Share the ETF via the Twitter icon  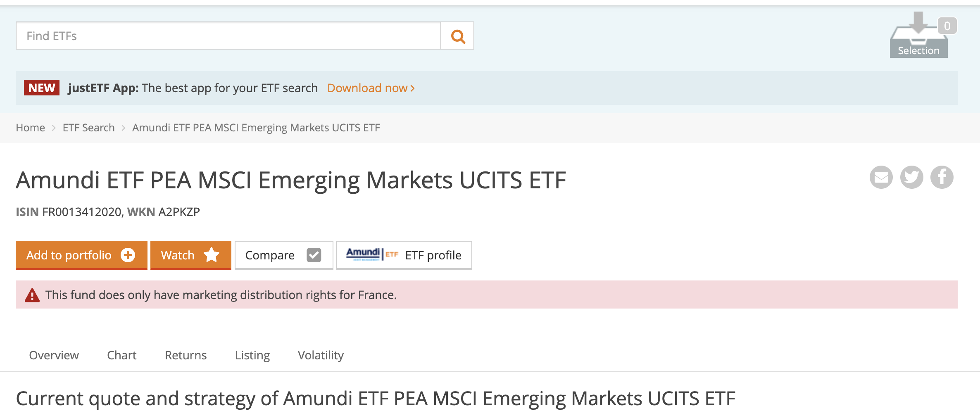(x=911, y=177)
